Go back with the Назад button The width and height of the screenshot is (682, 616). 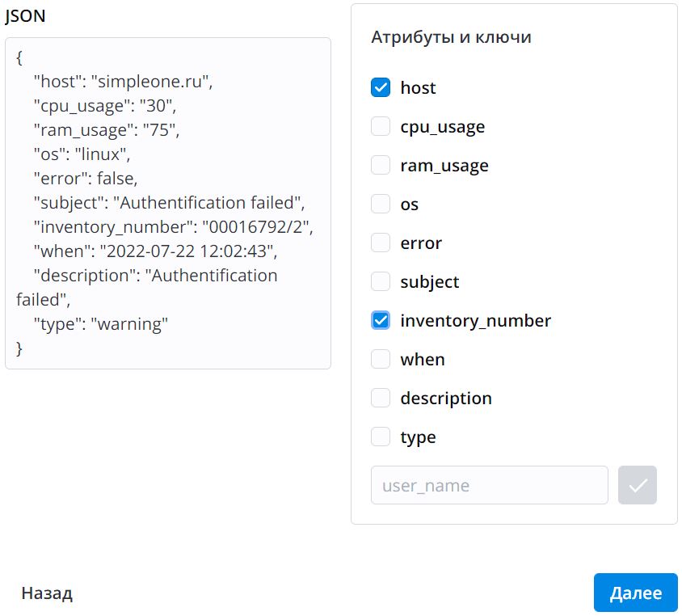click(47, 593)
